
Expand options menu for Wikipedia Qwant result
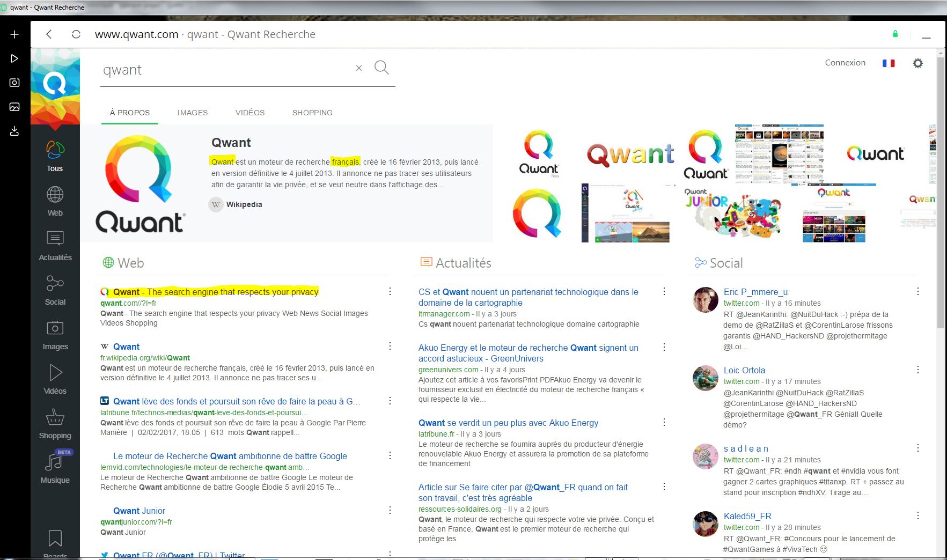coord(390,347)
